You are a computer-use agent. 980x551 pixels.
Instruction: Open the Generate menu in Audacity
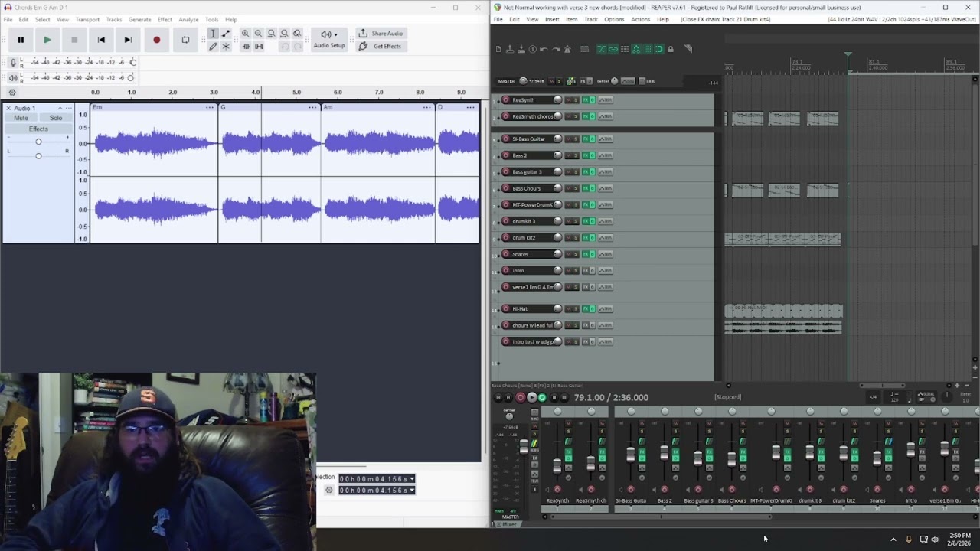pos(139,19)
